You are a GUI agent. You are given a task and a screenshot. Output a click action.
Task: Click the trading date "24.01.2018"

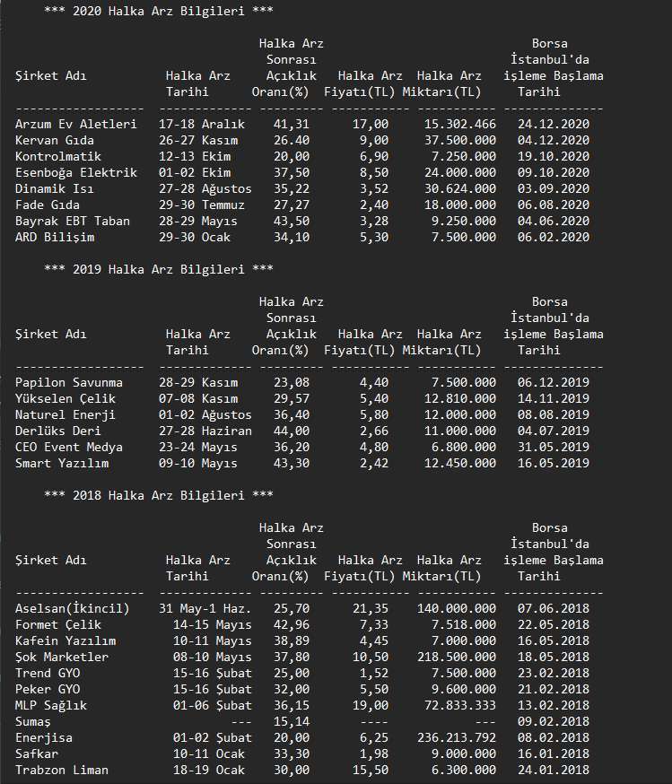(554, 770)
